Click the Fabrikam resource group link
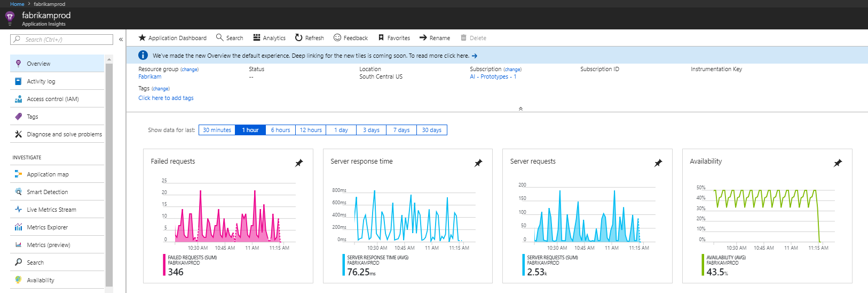This screenshot has height=293, width=868. point(149,76)
